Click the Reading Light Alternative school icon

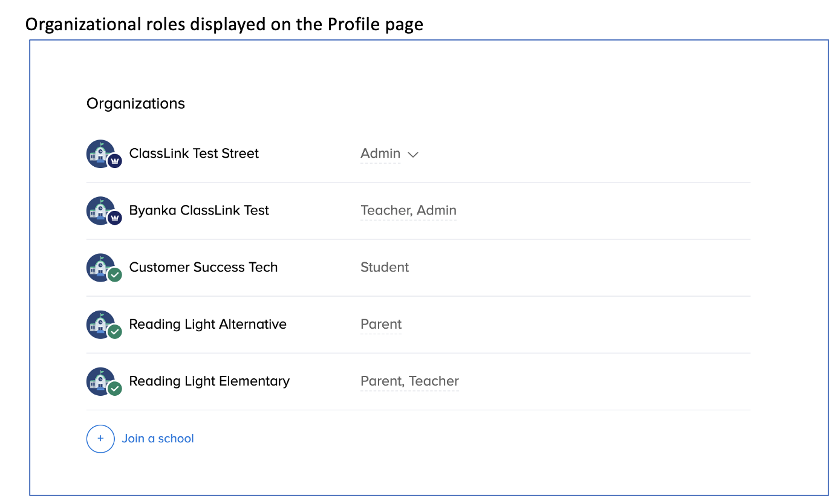pos(100,324)
